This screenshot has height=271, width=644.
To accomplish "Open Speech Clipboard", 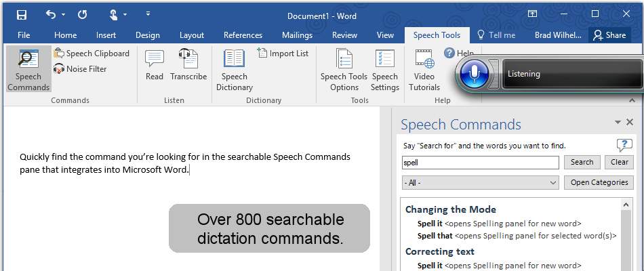I will coord(92,54).
